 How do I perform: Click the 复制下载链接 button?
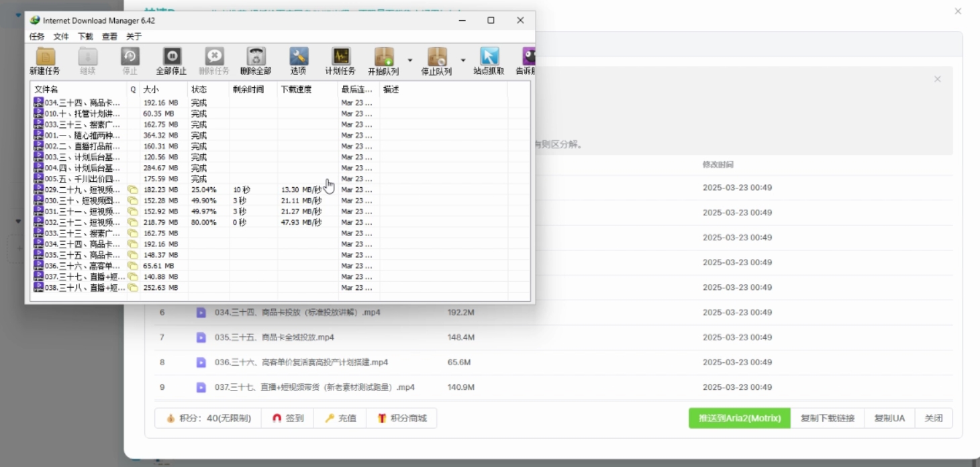(x=828, y=418)
